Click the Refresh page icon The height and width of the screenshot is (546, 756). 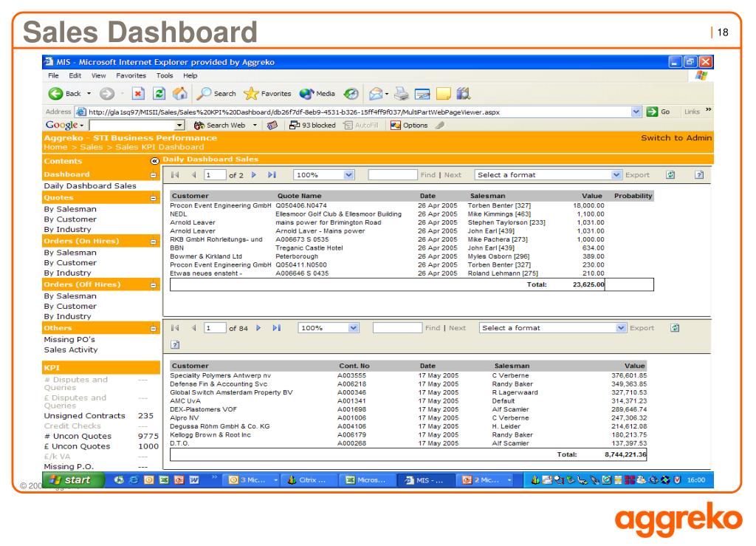click(159, 94)
